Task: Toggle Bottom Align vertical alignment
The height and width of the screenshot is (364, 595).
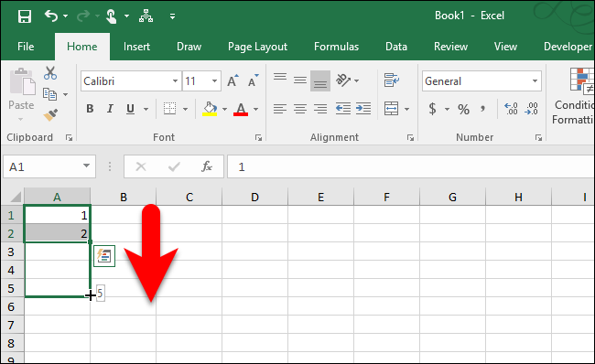Action: click(x=319, y=80)
